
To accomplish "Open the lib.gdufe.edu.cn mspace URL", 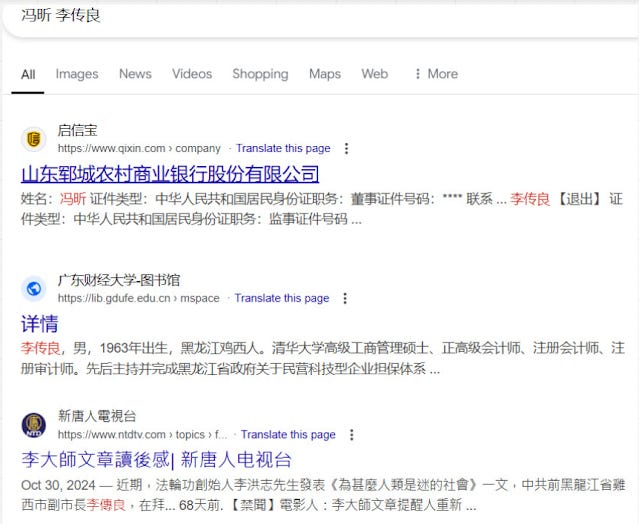I will [139, 298].
